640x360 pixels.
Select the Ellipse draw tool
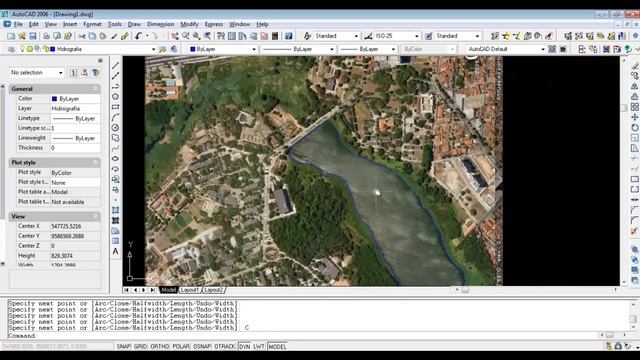(116, 158)
